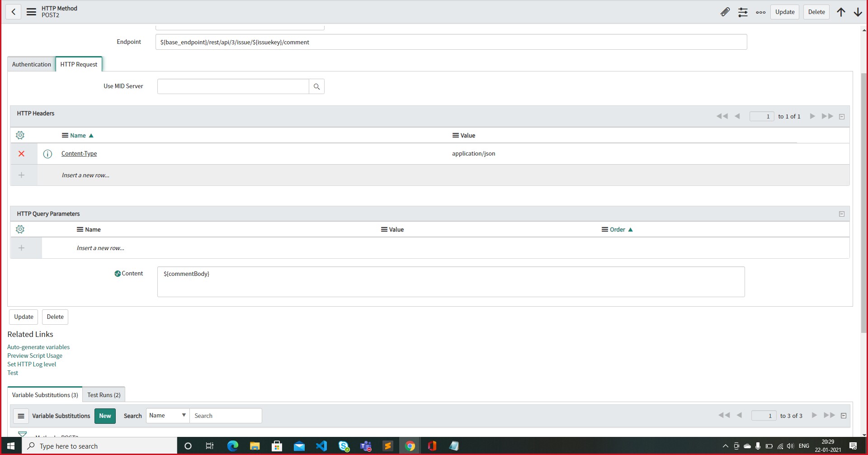Viewport: 868px width, 455px height.
Task: Click the plus icon in Query Parameters
Action: click(21, 248)
